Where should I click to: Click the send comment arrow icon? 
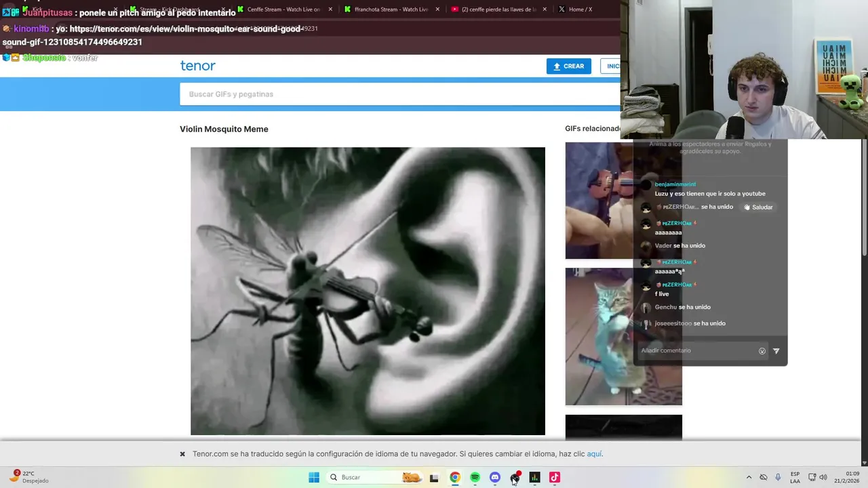tap(776, 351)
